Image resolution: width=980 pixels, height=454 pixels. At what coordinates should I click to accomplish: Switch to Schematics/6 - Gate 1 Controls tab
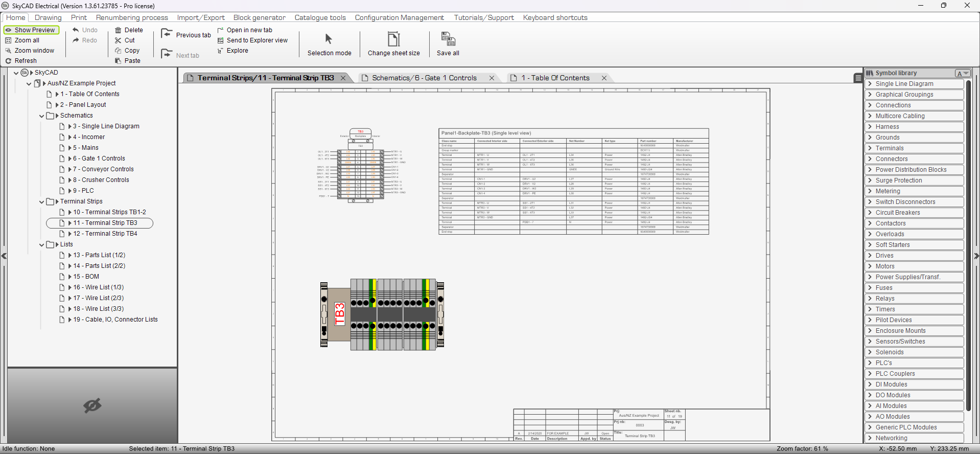[x=424, y=78]
